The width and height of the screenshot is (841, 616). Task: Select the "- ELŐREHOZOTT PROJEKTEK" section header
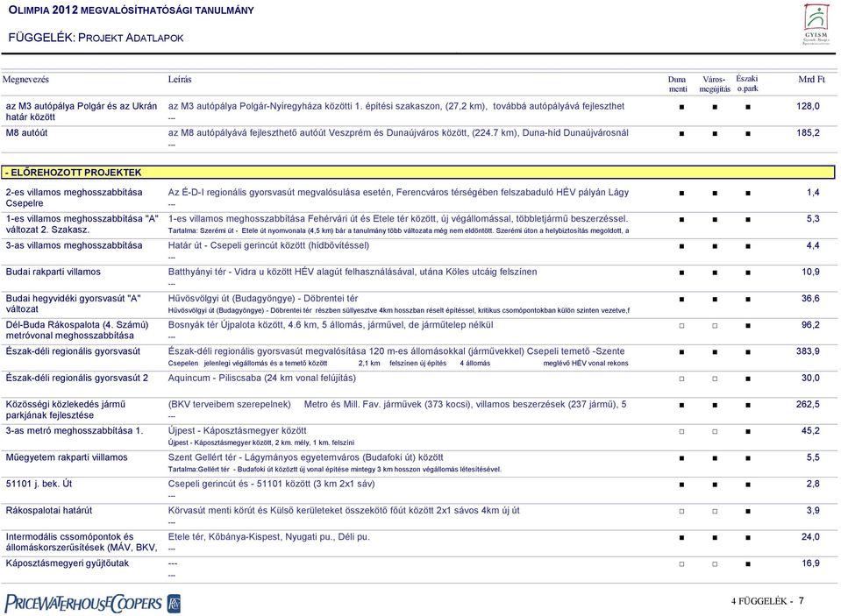[418, 172]
